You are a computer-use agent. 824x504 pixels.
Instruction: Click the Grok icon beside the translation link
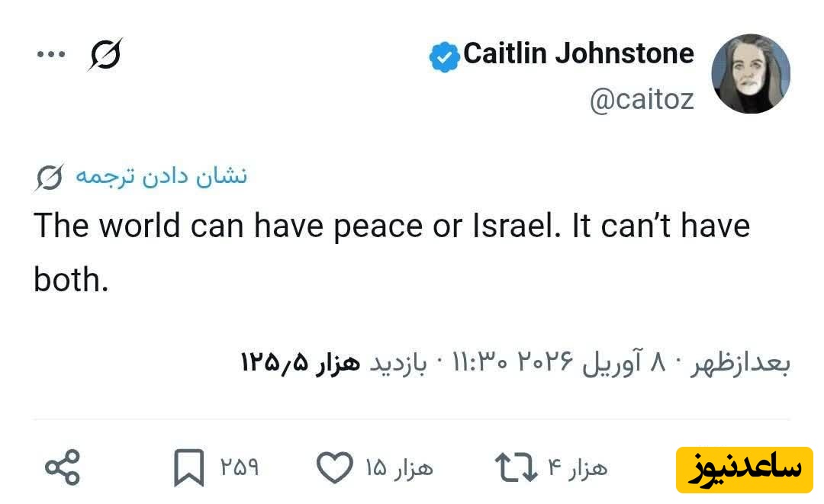click(x=50, y=177)
